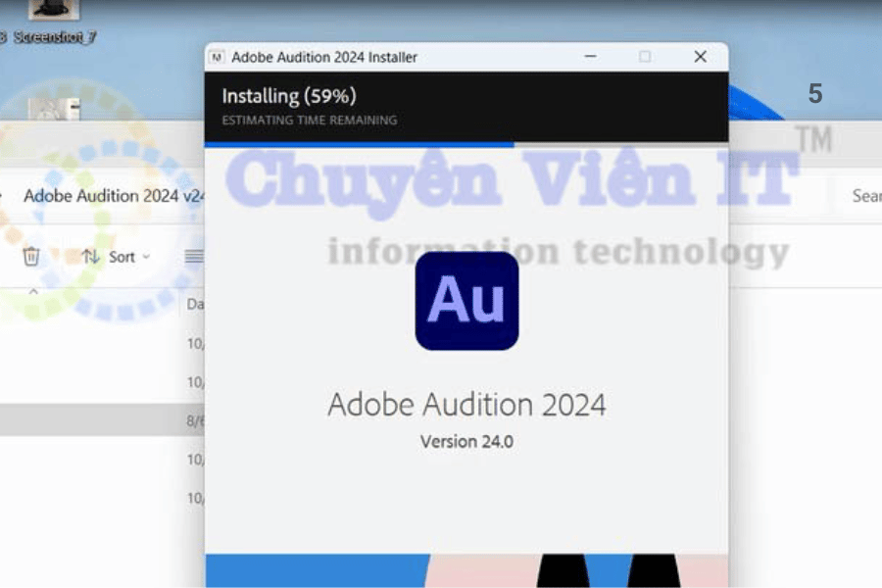This screenshot has height=588, width=882.
Task: Click the sort arrows icon beside Sort
Action: 91,257
